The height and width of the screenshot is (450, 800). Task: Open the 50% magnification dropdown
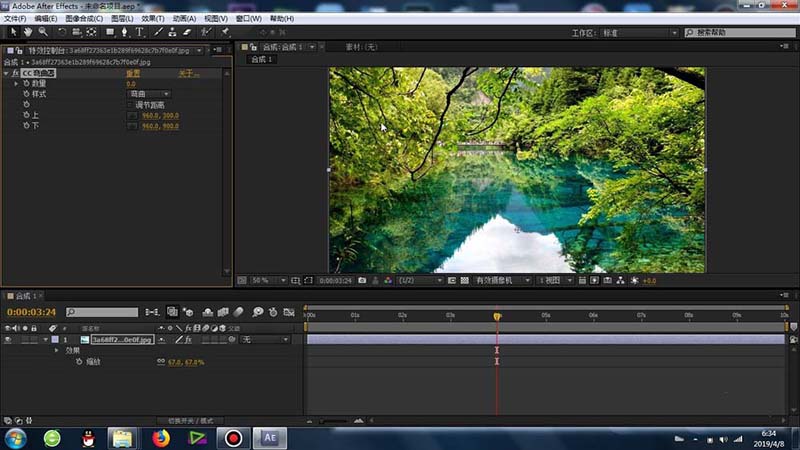pyautogui.click(x=268, y=281)
